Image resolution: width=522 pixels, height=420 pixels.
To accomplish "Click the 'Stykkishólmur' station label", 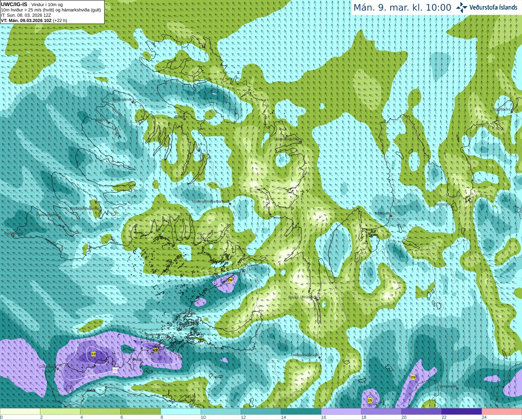I will coord(156,334).
